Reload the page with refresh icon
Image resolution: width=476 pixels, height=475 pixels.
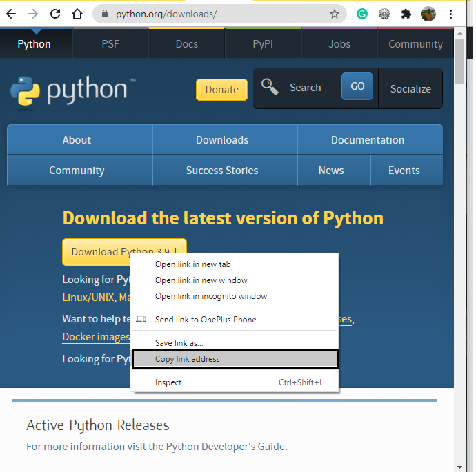(x=55, y=14)
